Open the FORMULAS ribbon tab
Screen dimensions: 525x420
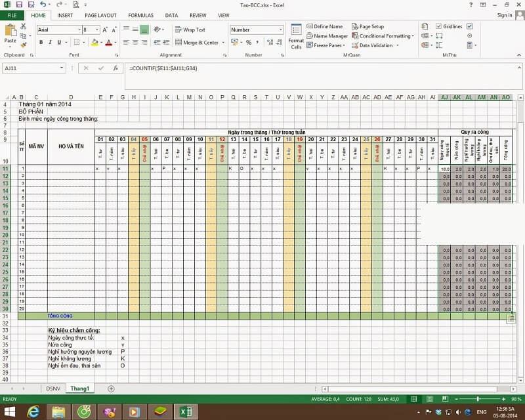pyautogui.click(x=140, y=15)
